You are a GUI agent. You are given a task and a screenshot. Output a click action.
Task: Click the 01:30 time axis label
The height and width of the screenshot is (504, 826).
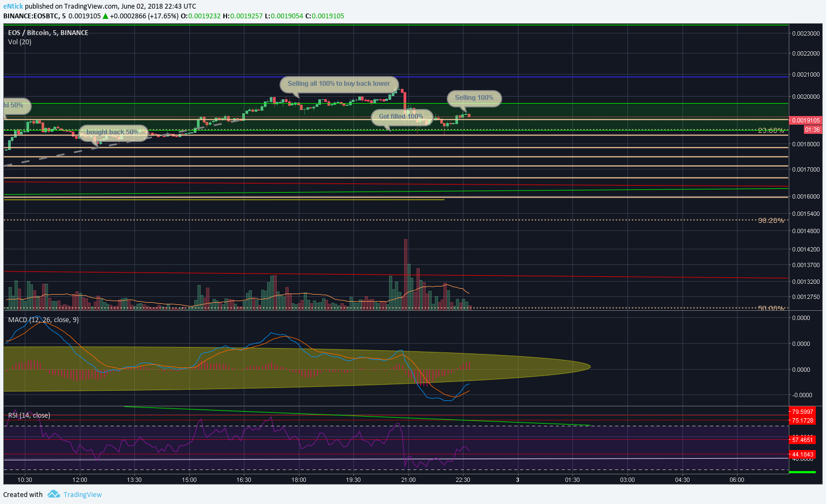pyautogui.click(x=572, y=480)
